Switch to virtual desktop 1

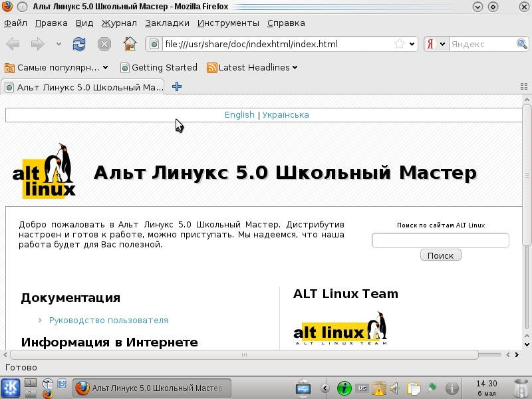pos(30,383)
